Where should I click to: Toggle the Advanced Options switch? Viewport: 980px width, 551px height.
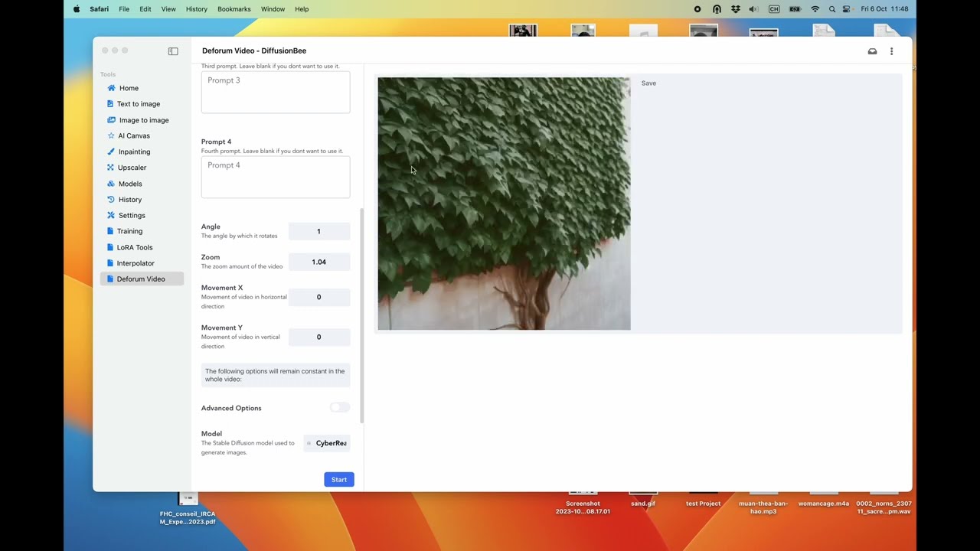point(340,408)
